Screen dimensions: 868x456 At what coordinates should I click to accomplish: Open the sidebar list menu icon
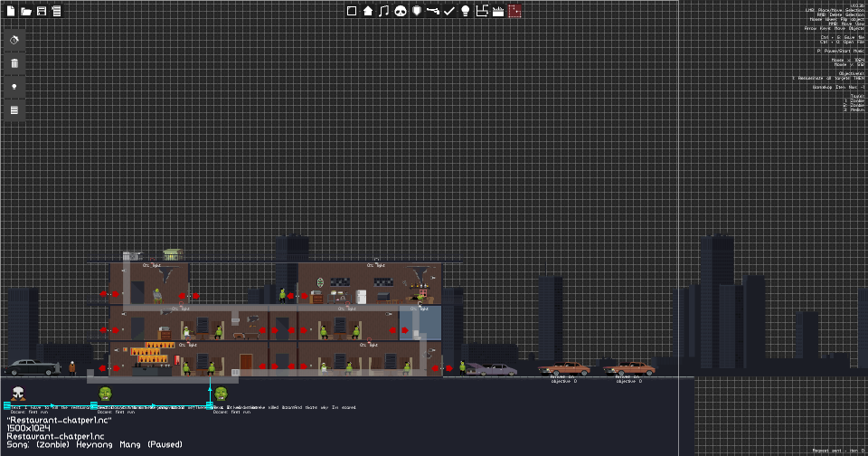click(x=14, y=110)
